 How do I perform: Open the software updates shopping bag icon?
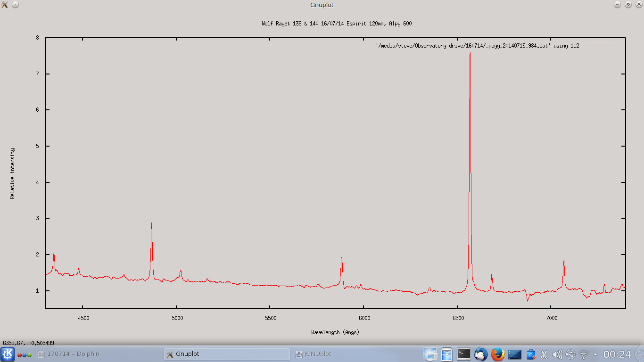click(x=531, y=354)
